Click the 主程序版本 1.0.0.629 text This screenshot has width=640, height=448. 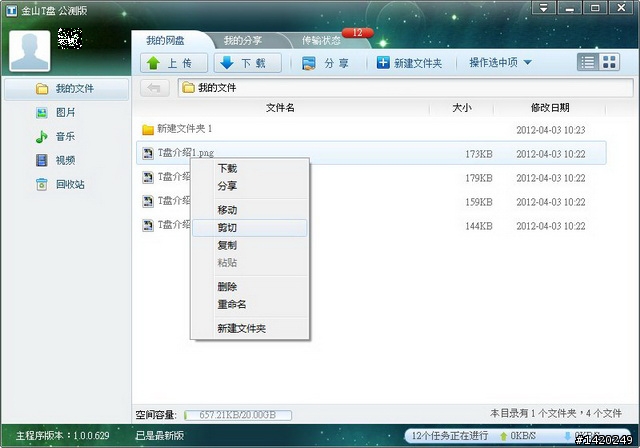click(x=62, y=436)
